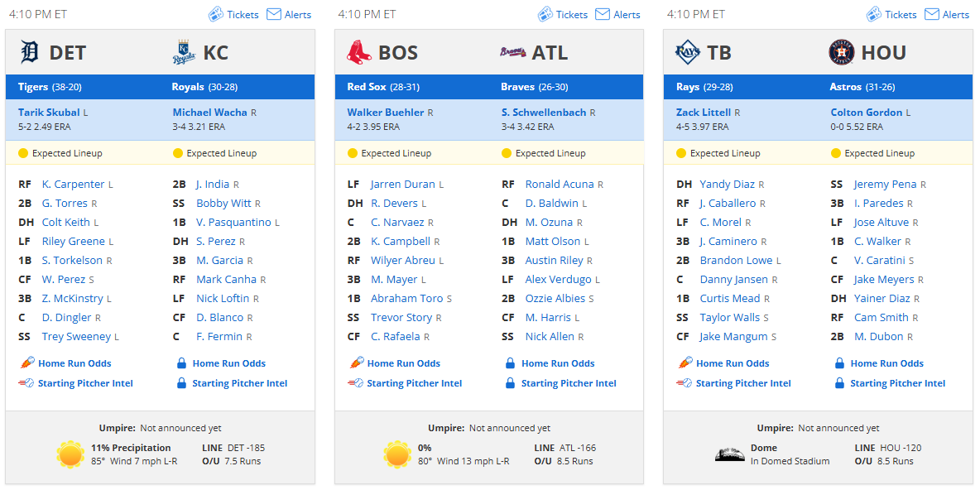The height and width of the screenshot is (490, 980).
Task: Click the sun weather icon in BOS-ATL card
Action: coord(397,455)
